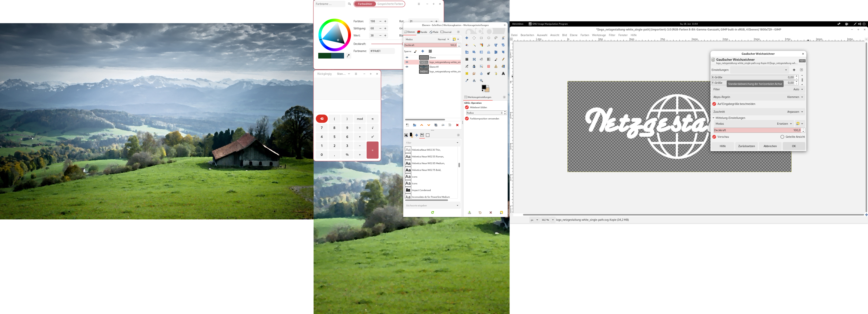Screen dimensions: 868x314
Task: Click the Zurücksetzen button
Action: tap(746, 146)
